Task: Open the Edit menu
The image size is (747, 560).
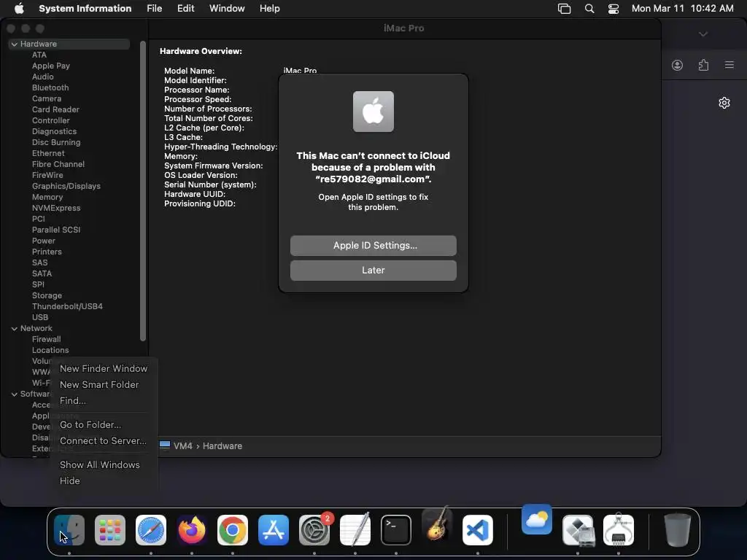Action: tap(185, 9)
